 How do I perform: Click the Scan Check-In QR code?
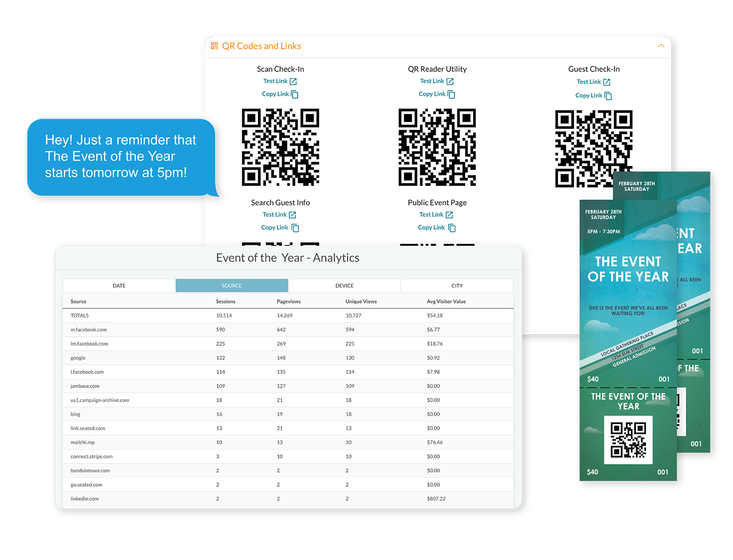(280, 147)
